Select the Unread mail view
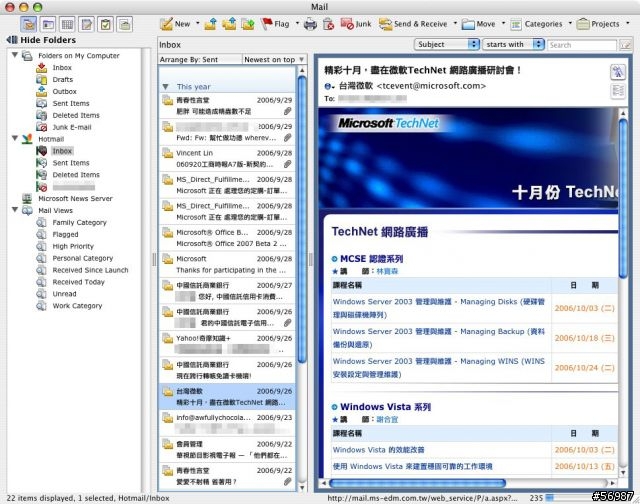 (x=64, y=294)
